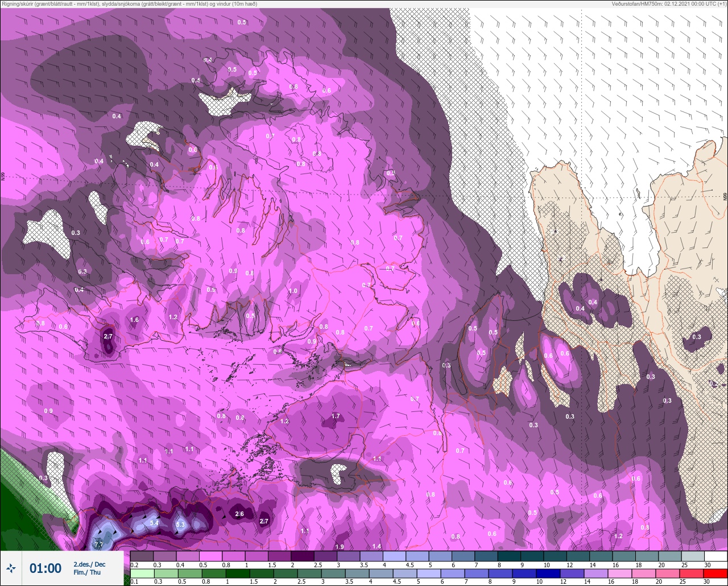Pick the pale grey 25 swatch on the snow scale
This screenshot has width=728, height=586.
tap(692, 556)
